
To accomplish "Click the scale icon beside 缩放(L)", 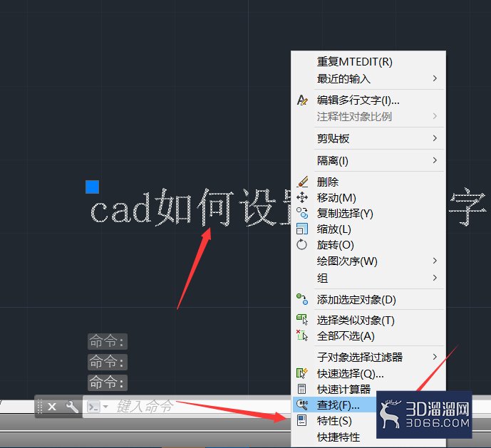I will click(302, 229).
